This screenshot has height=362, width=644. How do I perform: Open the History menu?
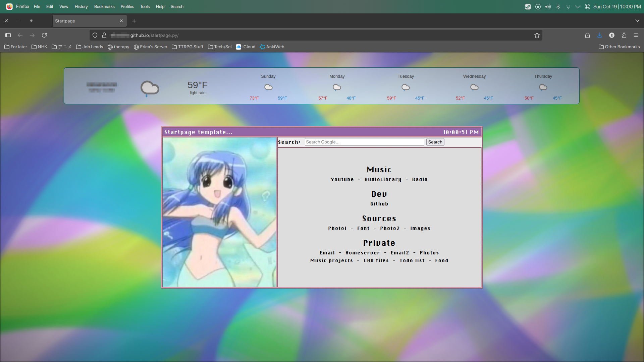(x=81, y=7)
